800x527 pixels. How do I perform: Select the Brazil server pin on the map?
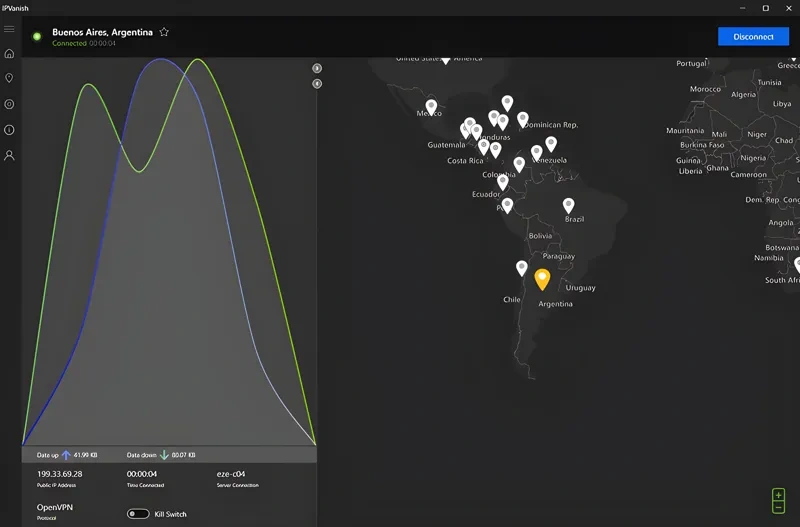568,205
